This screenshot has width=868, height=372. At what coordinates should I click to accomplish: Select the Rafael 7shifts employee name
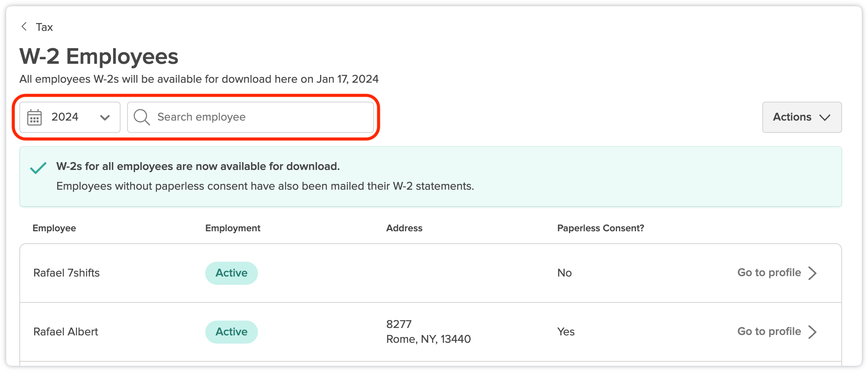point(67,273)
